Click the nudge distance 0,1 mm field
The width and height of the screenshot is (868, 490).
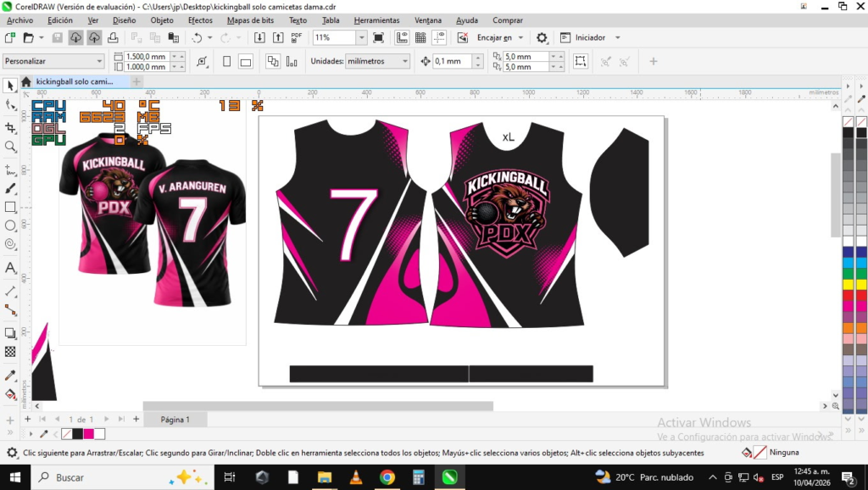coord(453,61)
